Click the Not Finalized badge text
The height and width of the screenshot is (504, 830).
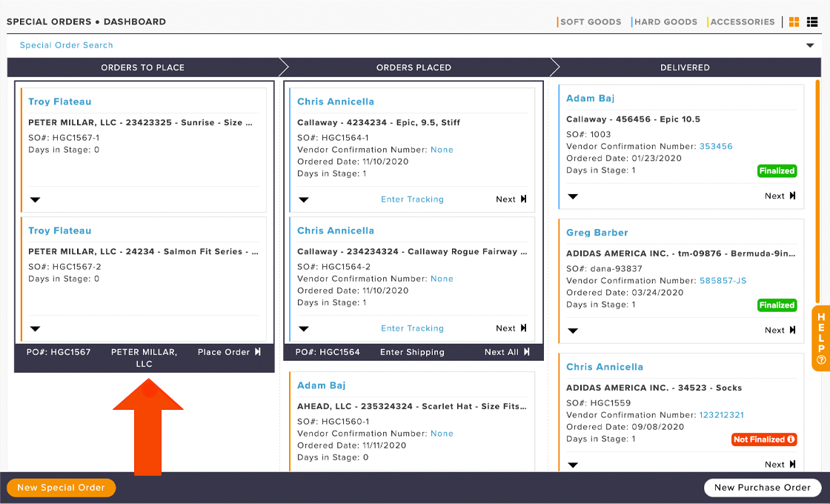[759, 440]
